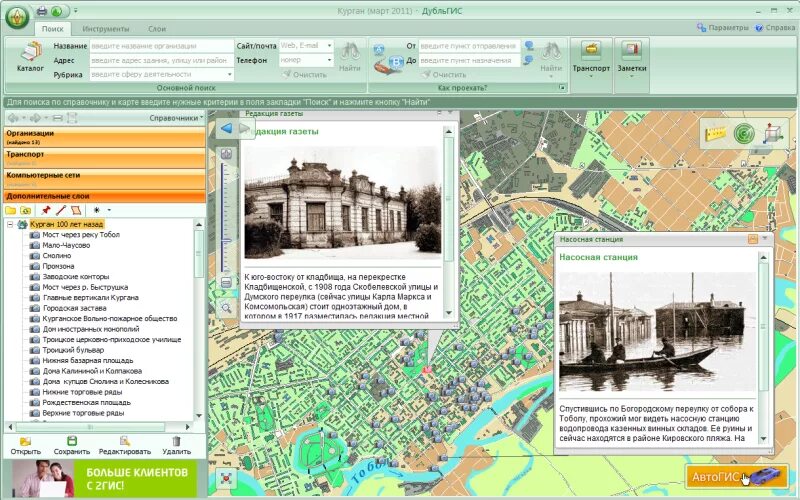Image resolution: width=800 pixels, height=500 pixels.
Task: Click the АвтоГИС button
Action: [x=736, y=477]
